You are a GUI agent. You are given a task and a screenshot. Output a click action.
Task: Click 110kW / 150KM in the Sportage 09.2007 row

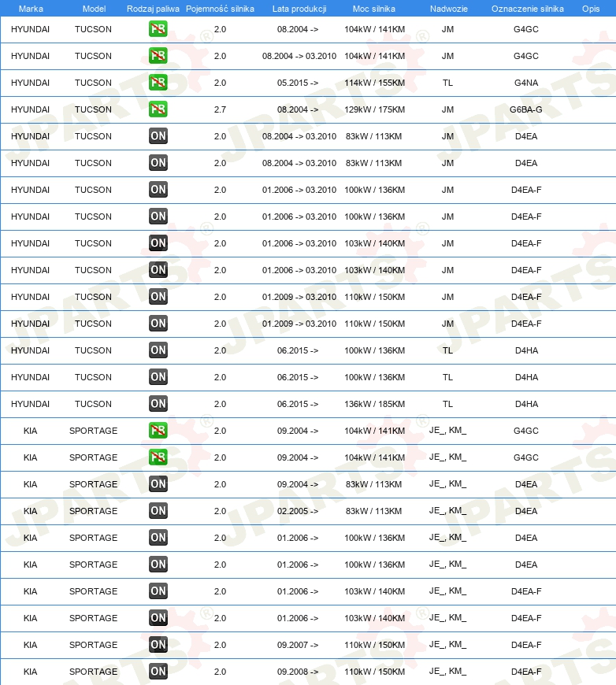[x=375, y=644]
